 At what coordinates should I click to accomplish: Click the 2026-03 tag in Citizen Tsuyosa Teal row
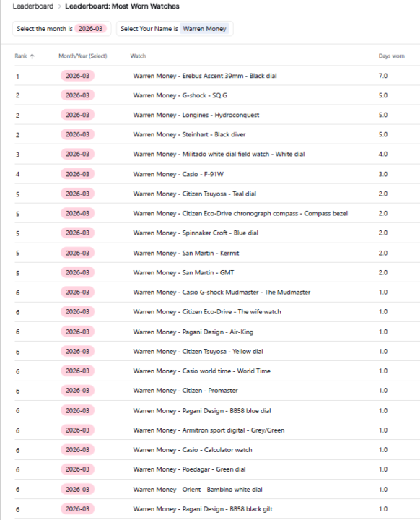coord(77,194)
